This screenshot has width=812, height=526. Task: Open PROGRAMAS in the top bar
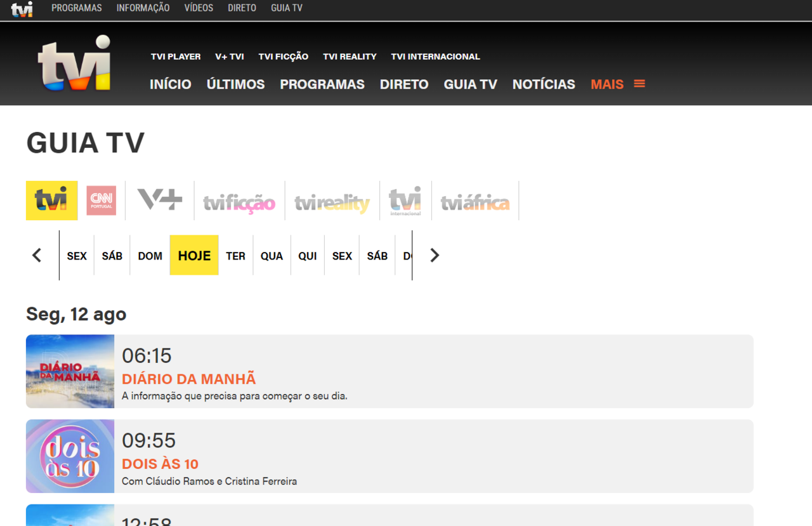[77, 8]
